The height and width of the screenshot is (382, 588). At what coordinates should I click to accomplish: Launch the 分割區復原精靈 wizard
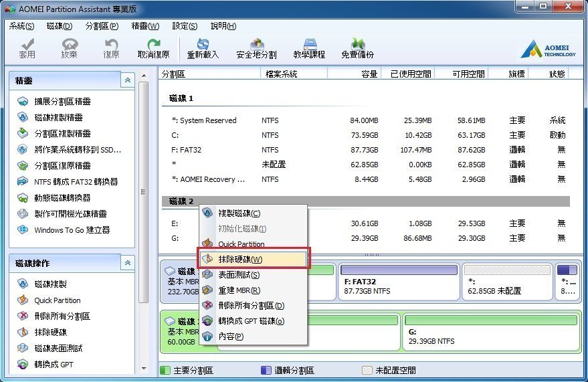pos(54,166)
